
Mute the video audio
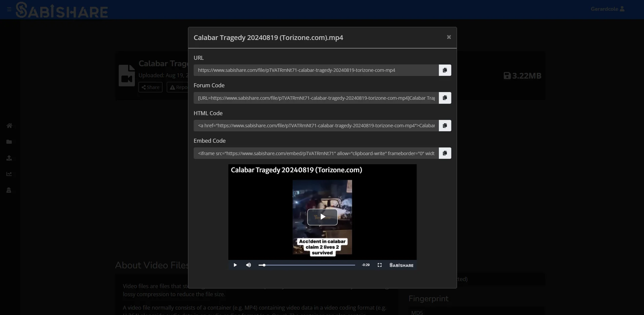[x=249, y=265]
